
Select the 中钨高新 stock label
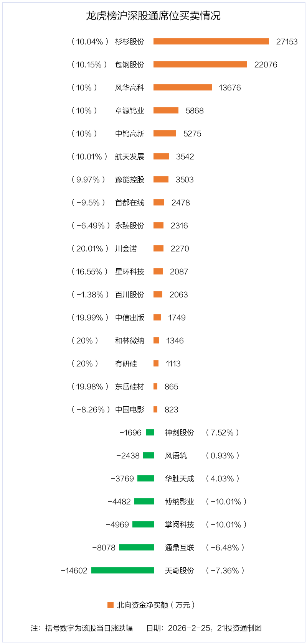click(130, 133)
